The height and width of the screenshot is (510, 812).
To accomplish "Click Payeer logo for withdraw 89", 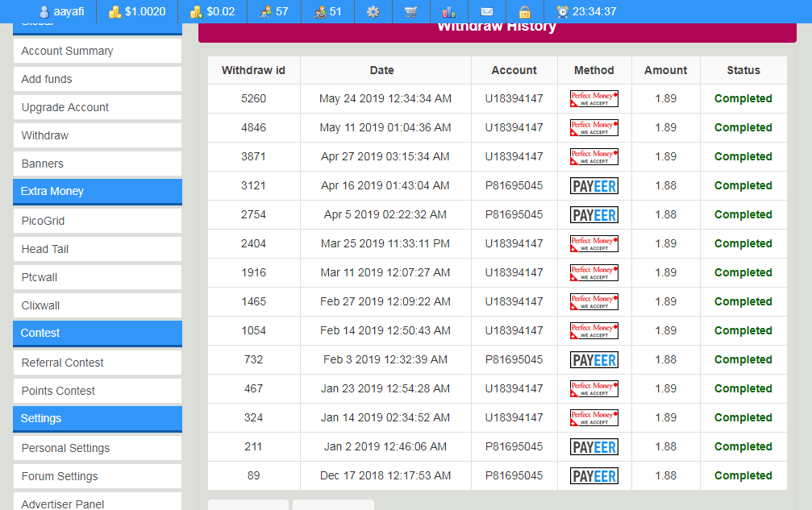I will [x=594, y=475].
